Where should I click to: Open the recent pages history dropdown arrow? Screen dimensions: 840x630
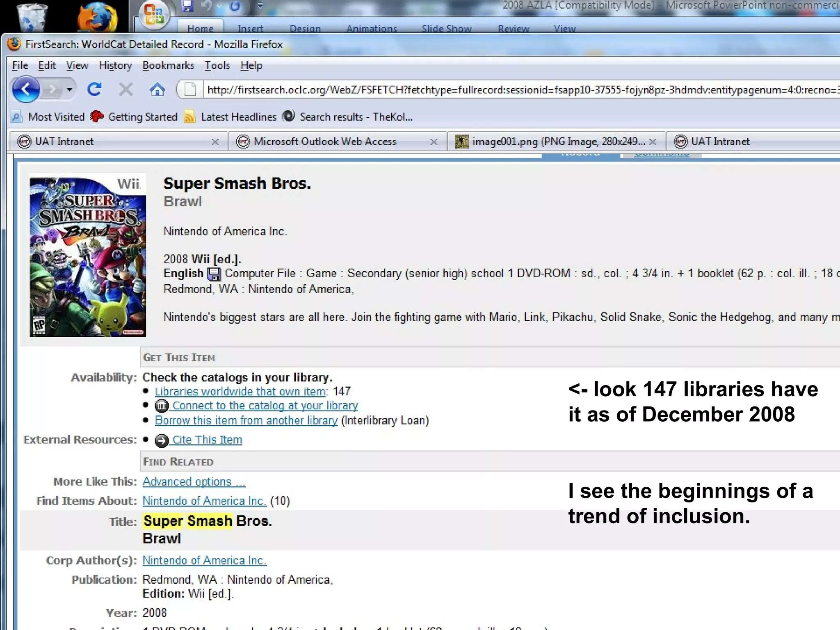tap(69, 89)
